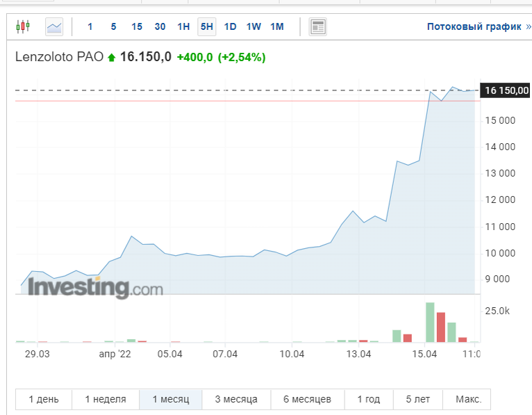Choose the 5H interval
Viewport: 532px width, 415px height.
click(x=207, y=27)
